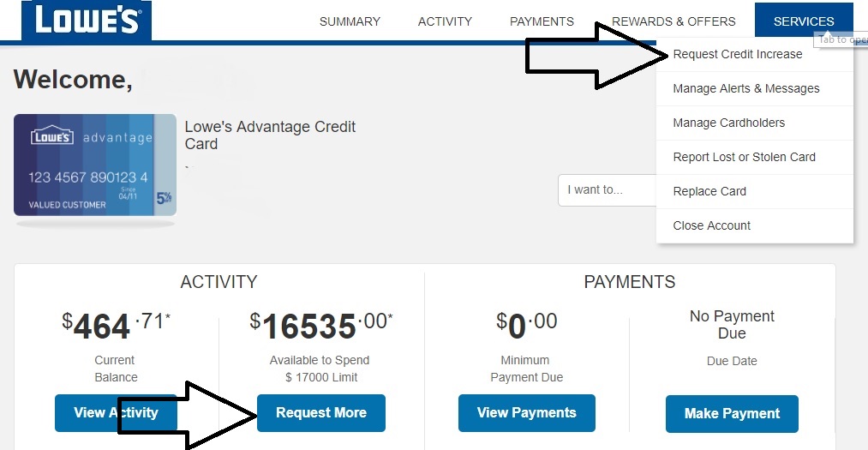Click the View Payments button
Screen dimensions: 868x450
pos(526,413)
